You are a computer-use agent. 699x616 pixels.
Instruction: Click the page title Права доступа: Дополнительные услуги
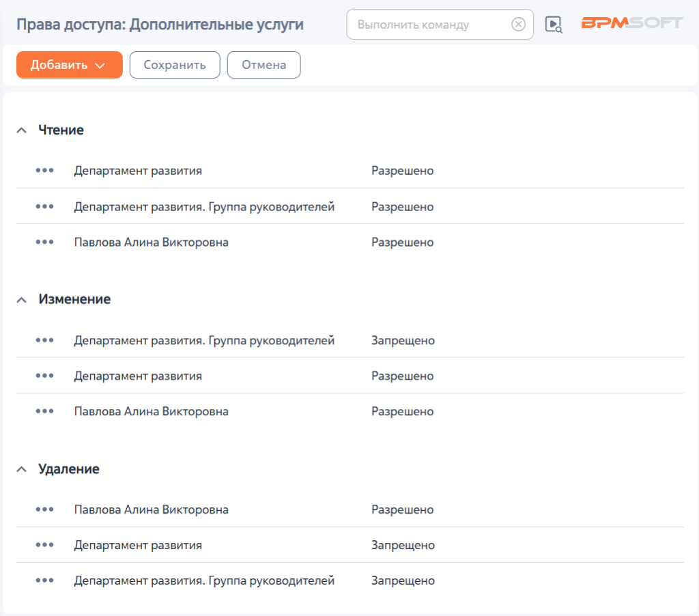160,25
